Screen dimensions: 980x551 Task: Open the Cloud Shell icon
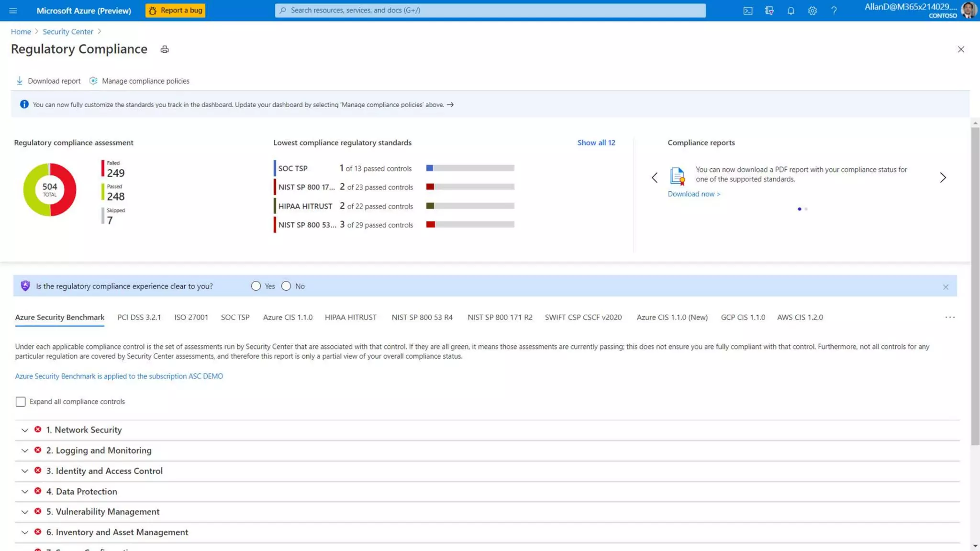click(x=747, y=11)
